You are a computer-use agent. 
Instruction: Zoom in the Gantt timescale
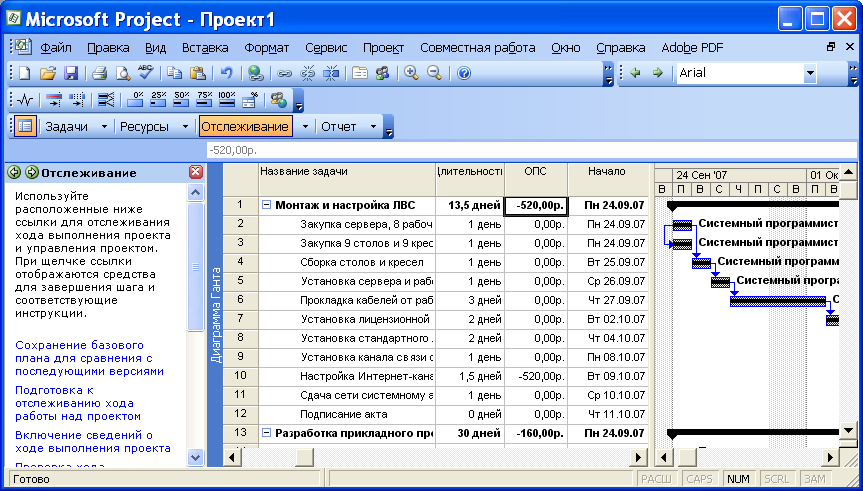coord(411,73)
